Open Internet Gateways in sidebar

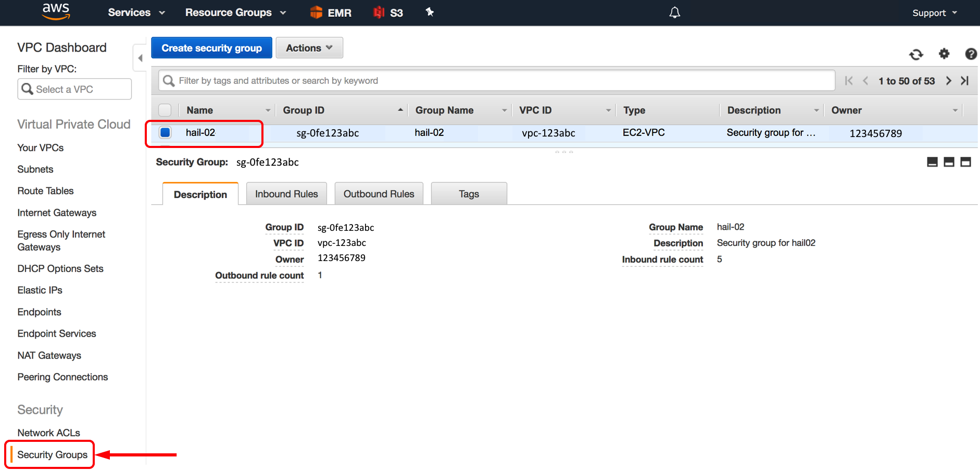pyautogui.click(x=57, y=213)
